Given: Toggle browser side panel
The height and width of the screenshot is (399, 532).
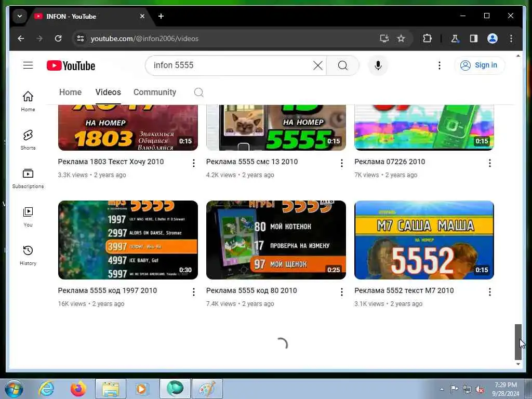Looking at the screenshot, I should [x=474, y=38].
